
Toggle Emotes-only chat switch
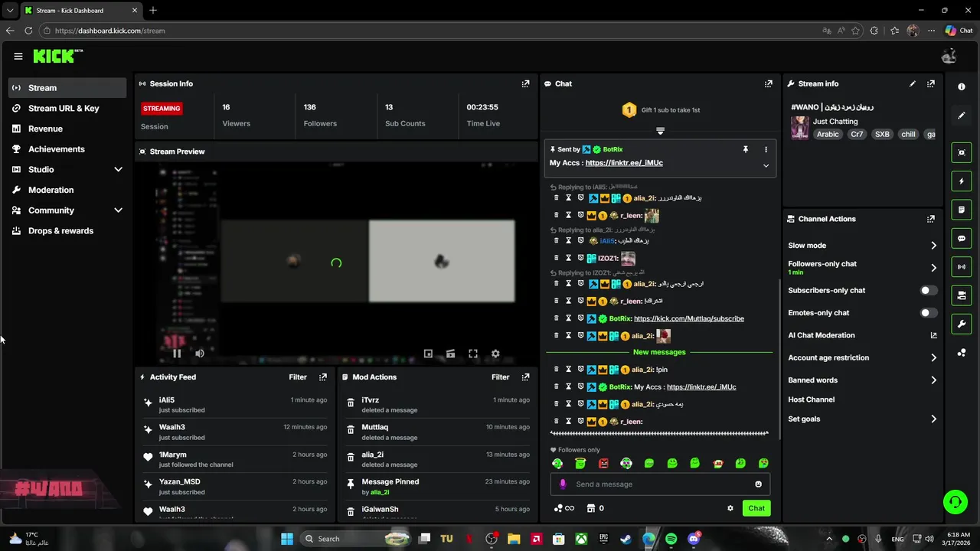pyautogui.click(x=928, y=313)
